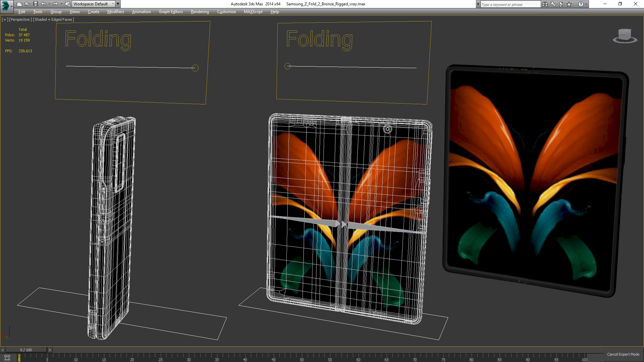
Task: Open the Help menu
Action: pyautogui.click(x=275, y=12)
